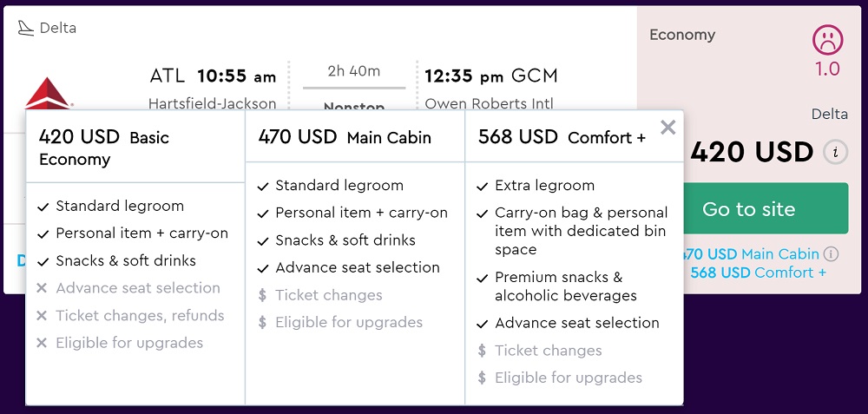Click dollar icon beside Comfort + Eligible for upgrades
The image size is (868, 414).
[482, 378]
